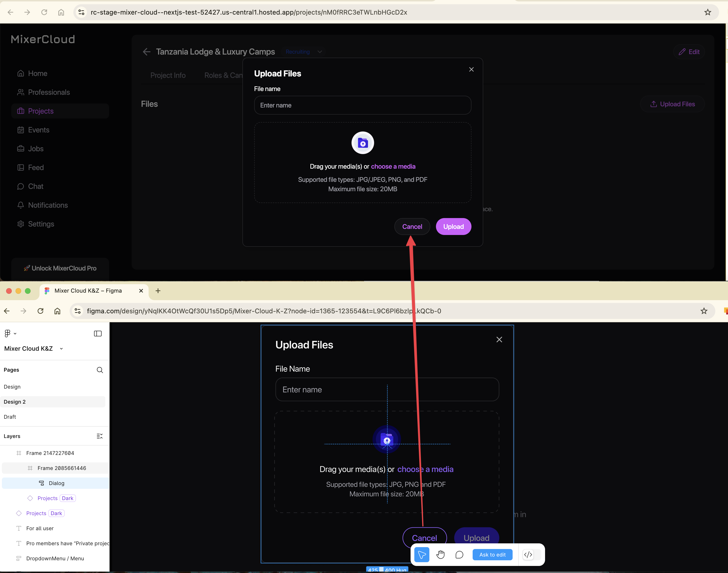The image size is (728, 573).
Task: Click the folder upload icon in dropzone
Action: 363,143
